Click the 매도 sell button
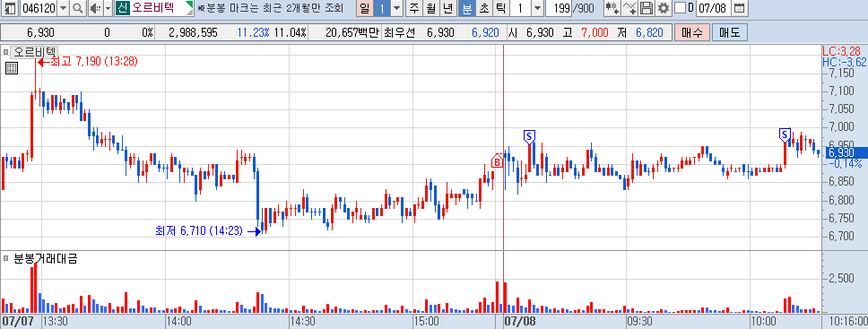 (x=730, y=32)
